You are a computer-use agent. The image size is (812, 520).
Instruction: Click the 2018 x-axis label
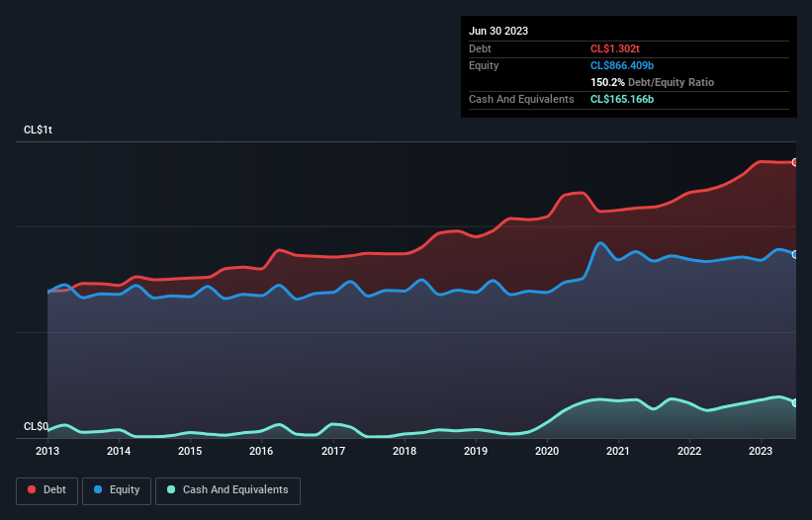pyautogui.click(x=405, y=451)
